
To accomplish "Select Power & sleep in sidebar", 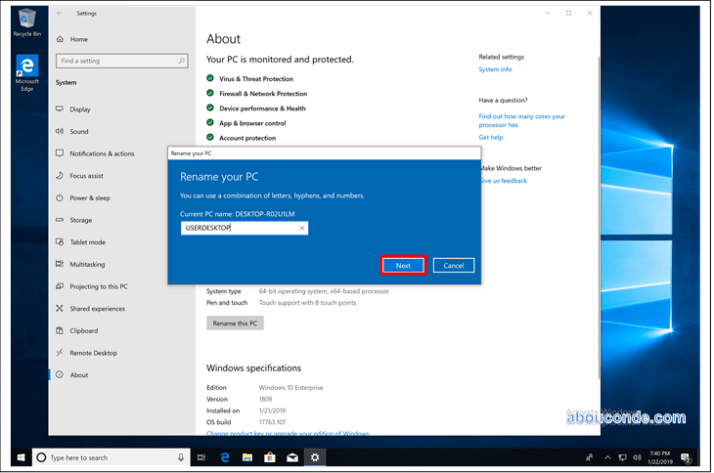I will coord(90,198).
